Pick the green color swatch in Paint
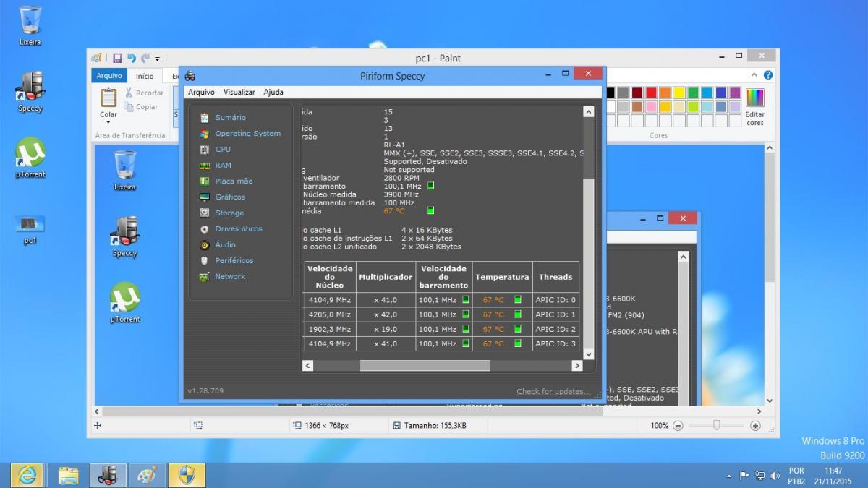Screen dimensions: 868x488 point(693,93)
